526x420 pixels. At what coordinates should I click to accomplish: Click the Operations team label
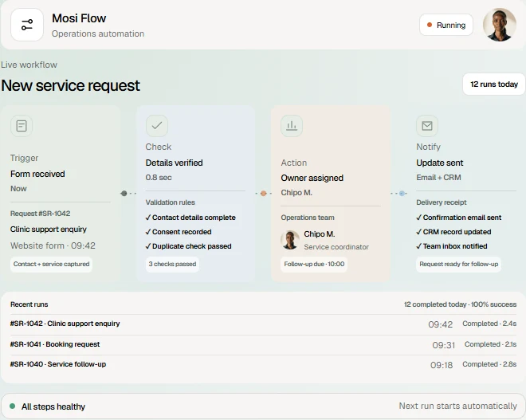point(308,218)
